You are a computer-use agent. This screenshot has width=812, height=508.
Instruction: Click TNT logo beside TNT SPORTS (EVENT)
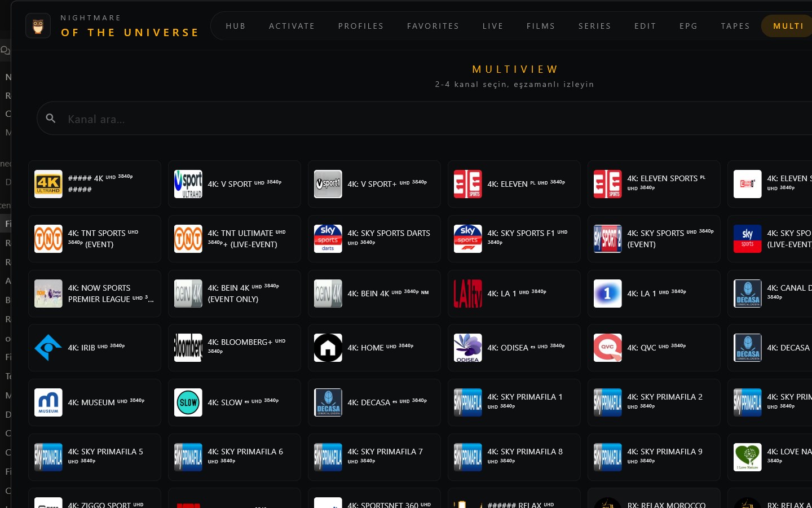pos(48,239)
